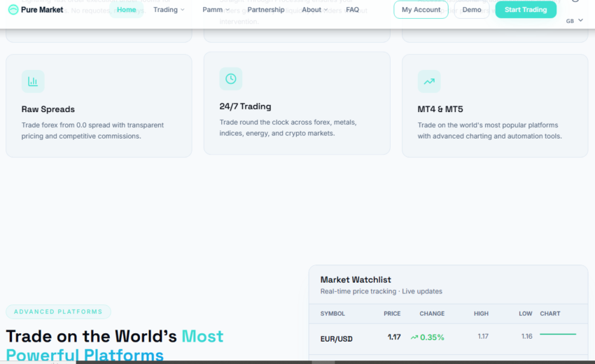Click the Demo button
Screen dimensions: 595x364
click(472, 10)
